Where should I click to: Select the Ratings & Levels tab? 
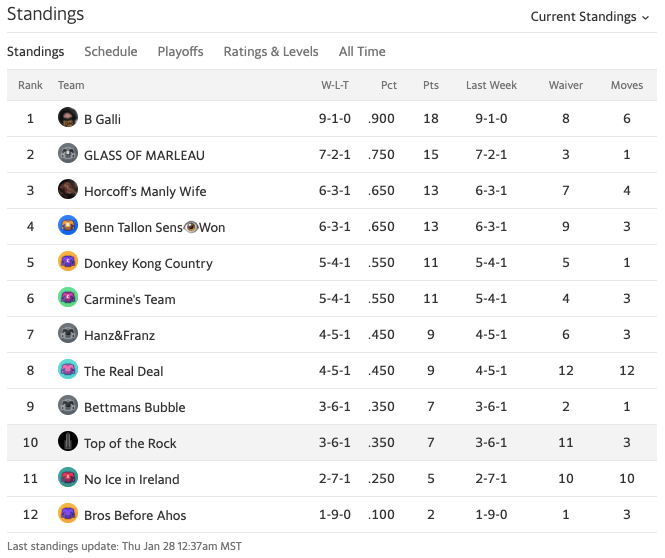coord(271,52)
